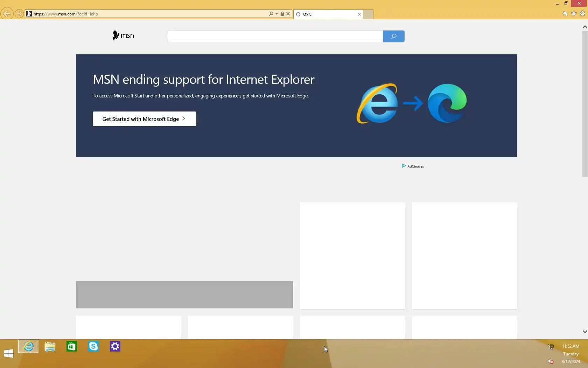
Task: Click Get Started with Microsoft Edge
Action: point(144,119)
